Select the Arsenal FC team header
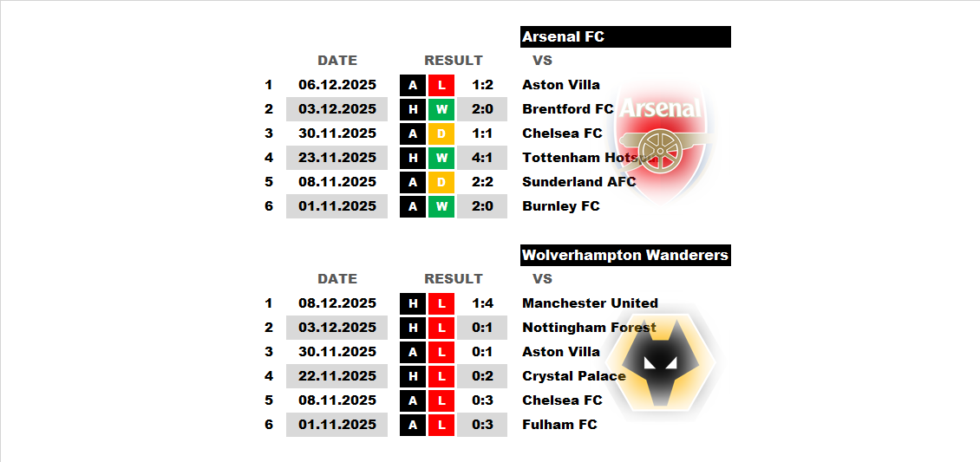This screenshot has width=980, height=462. click(x=625, y=36)
